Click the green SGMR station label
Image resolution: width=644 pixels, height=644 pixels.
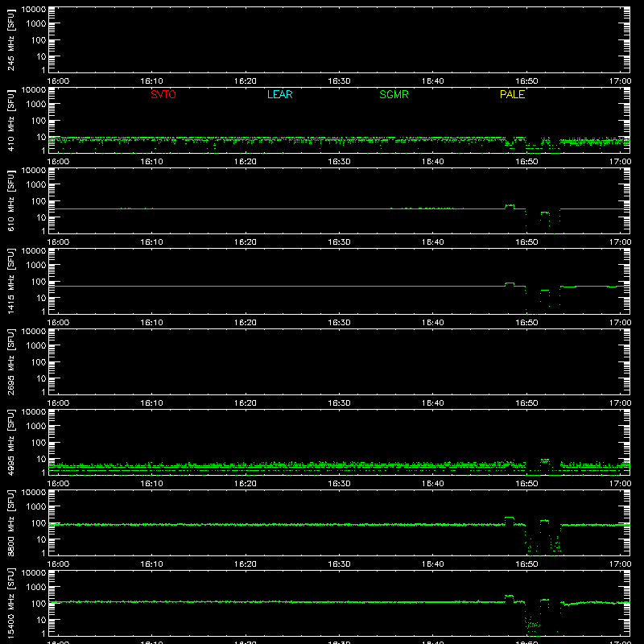pyautogui.click(x=394, y=94)
